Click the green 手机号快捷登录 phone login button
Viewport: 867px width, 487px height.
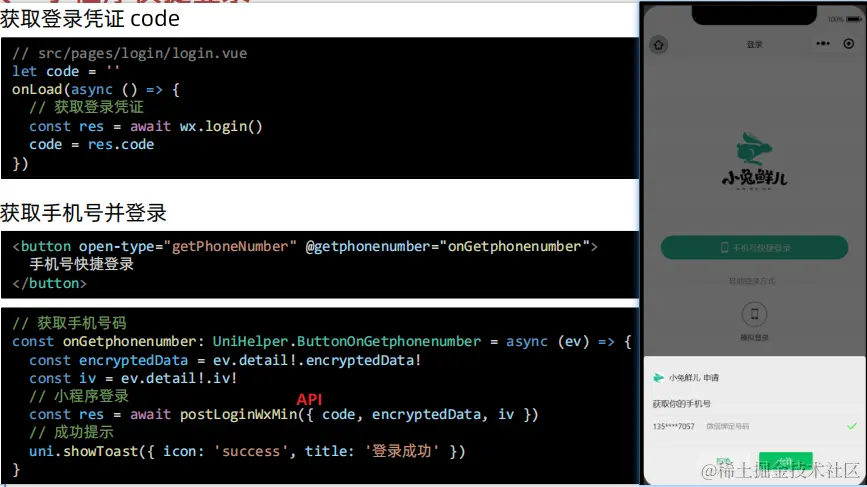[x=754, y=248]
